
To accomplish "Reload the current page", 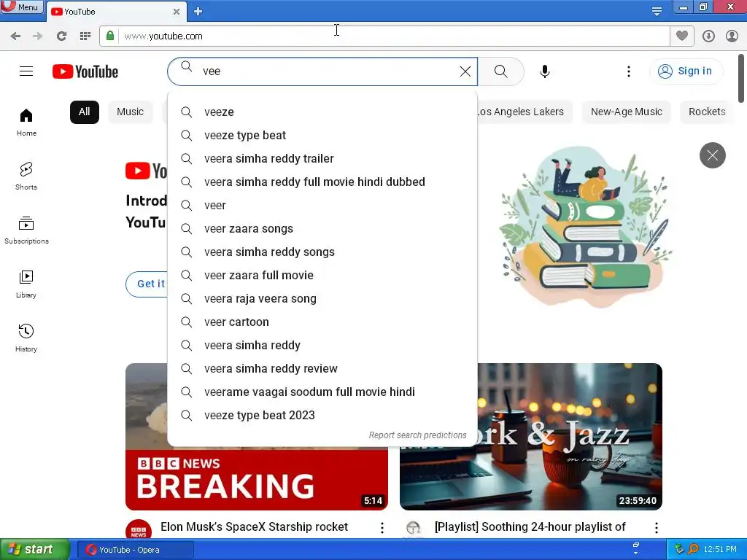I will point(61,36).
